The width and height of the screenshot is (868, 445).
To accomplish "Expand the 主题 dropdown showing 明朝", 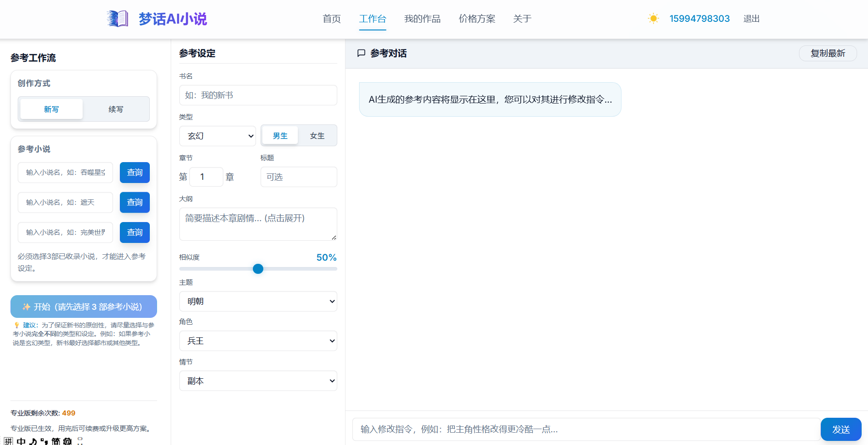I will pyautogui.click(x=258, y=301).
